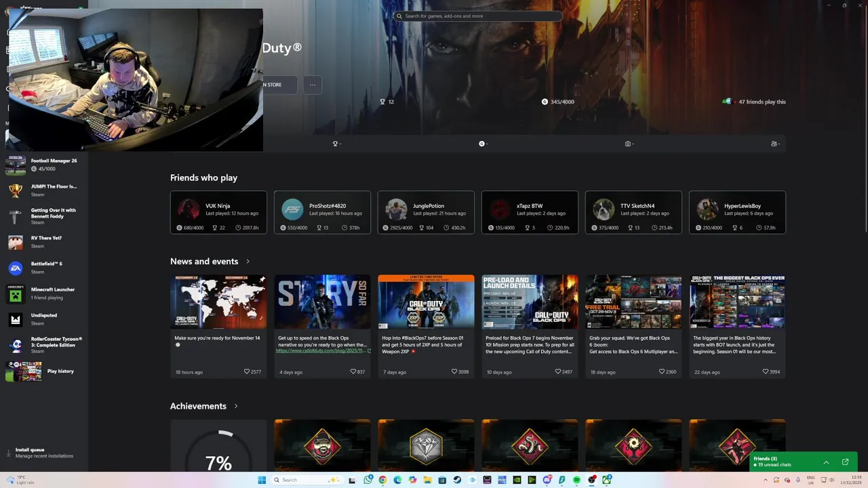Click the taskbar weather widget
Image resolution: width=868 pixels, height=488 pixels.
pos(20,480)
